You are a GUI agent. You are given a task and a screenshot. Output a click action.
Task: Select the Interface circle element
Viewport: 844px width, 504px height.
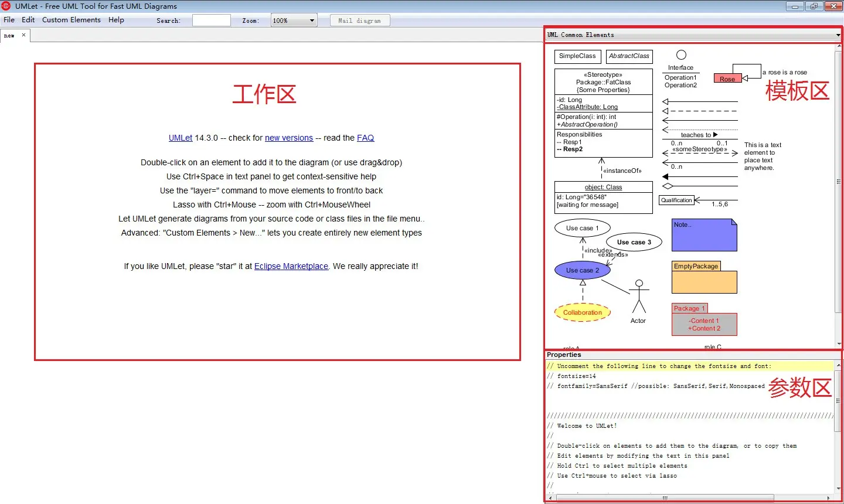pos(681,55)
